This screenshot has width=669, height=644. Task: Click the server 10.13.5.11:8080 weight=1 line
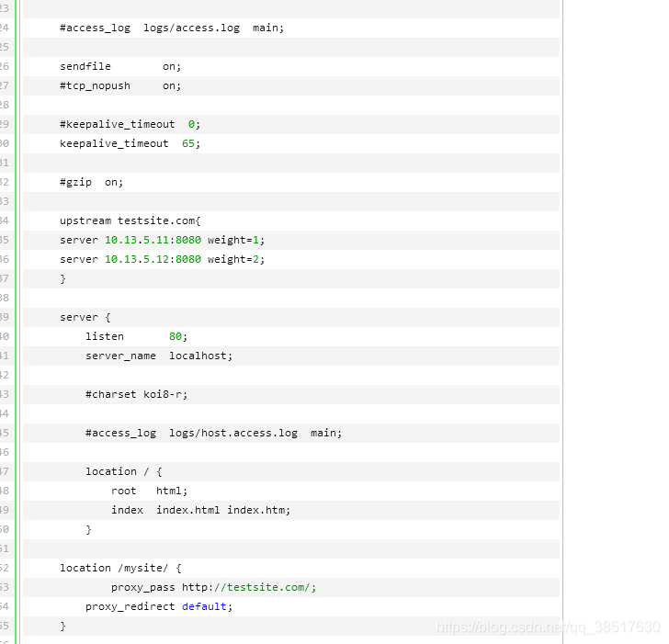click(x=162, y=240)
